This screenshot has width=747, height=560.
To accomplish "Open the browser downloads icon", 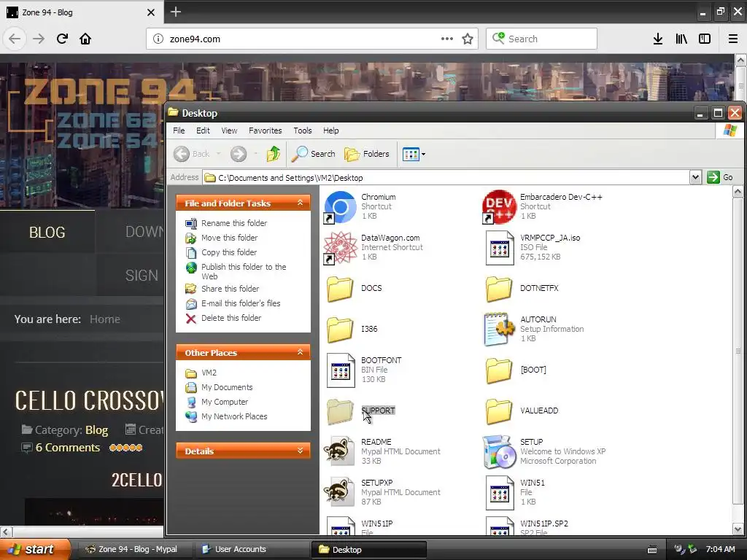I will pyautogui.click(x=658, y=39).
